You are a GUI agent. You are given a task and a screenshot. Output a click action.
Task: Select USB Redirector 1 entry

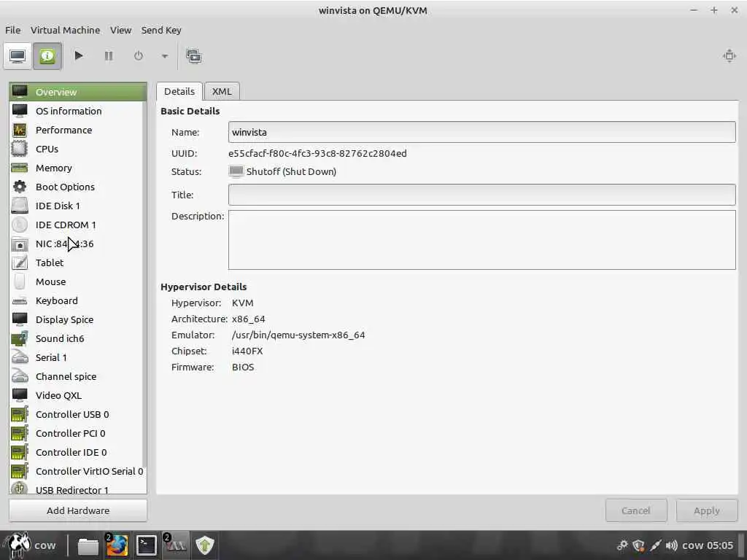[x=77, y=488]
